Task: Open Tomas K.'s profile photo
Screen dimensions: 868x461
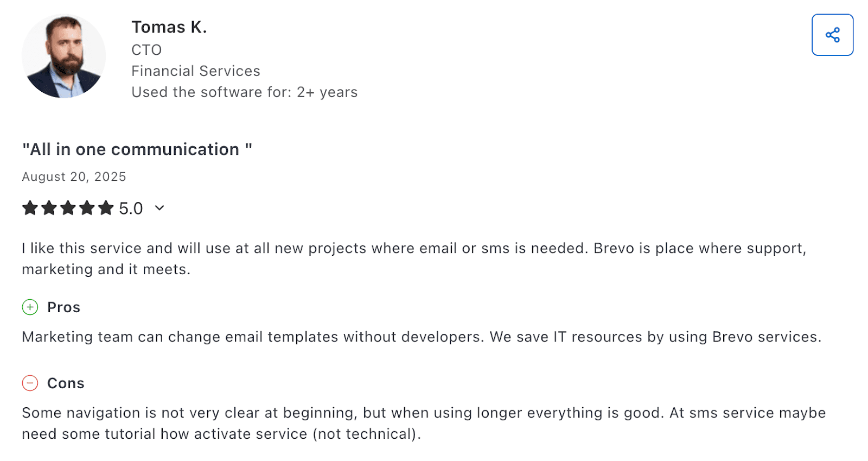Action: [63, 56]
